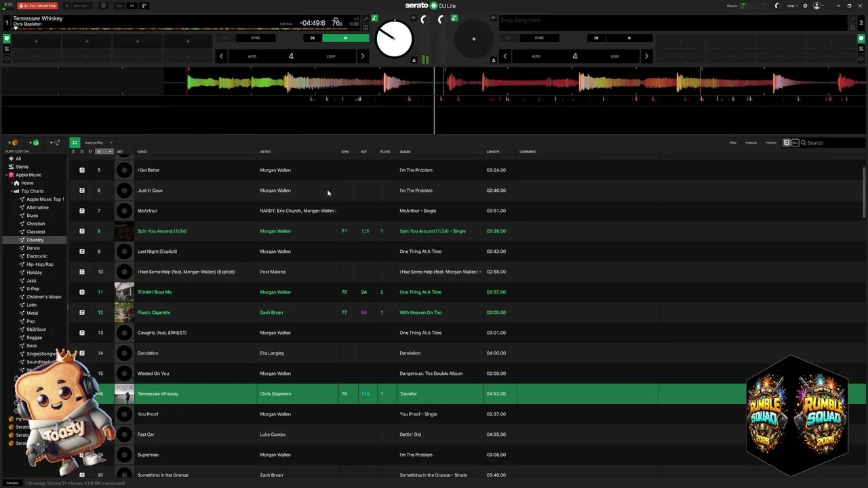Halve loop length on deck 1
Image resolution: width=868 pixels, height=488 pixels.
click(221, 56)
